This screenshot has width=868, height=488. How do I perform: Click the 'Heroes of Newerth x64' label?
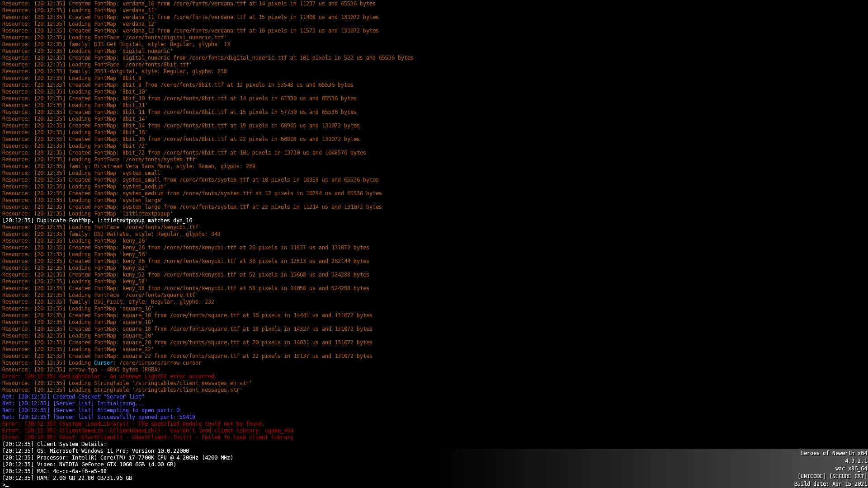click(x=834, y=453)
